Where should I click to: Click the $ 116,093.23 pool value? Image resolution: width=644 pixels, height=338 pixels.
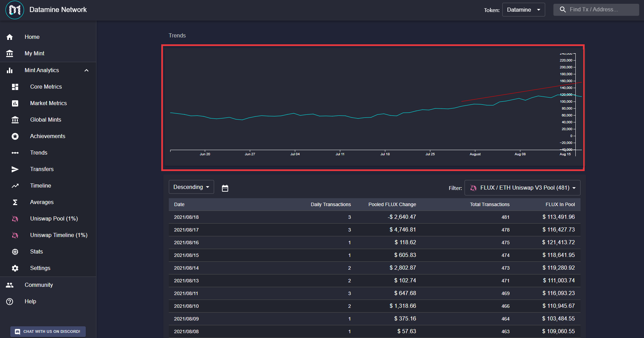[x=559, y=293]
